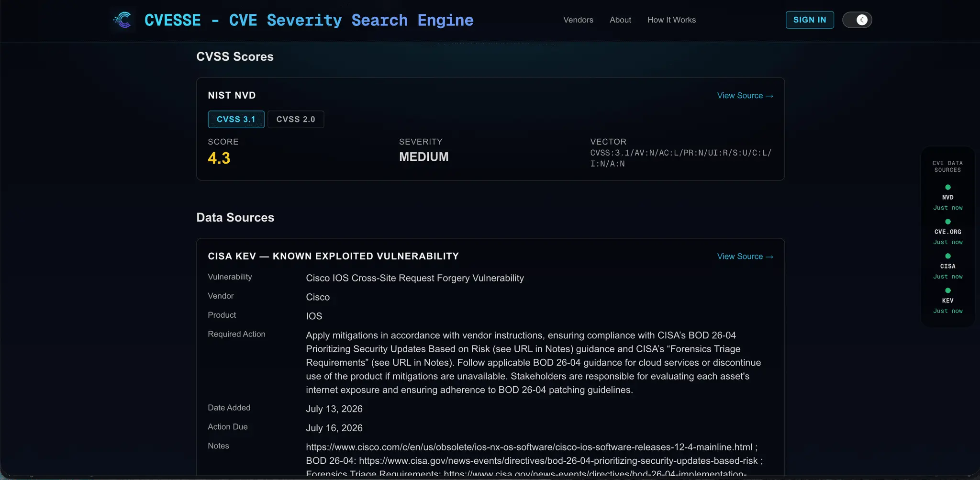Click the BOD 26-04 cisa.gov URL in Notes

558,461
